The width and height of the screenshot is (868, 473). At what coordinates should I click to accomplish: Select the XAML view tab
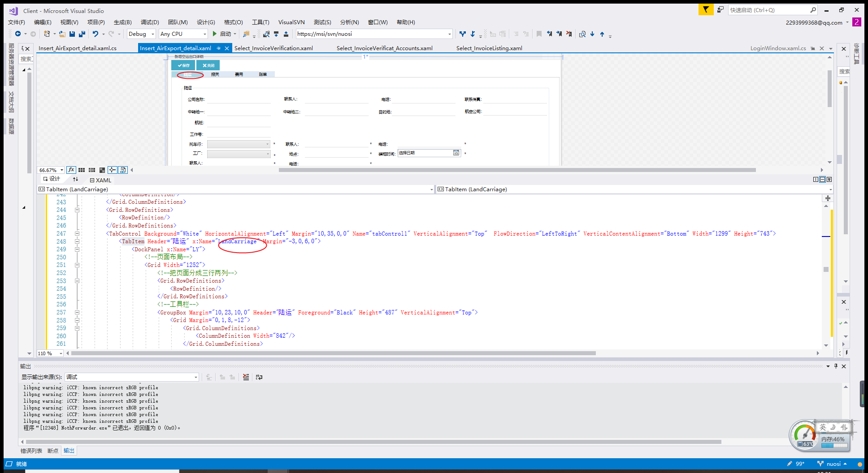[100, 180]
